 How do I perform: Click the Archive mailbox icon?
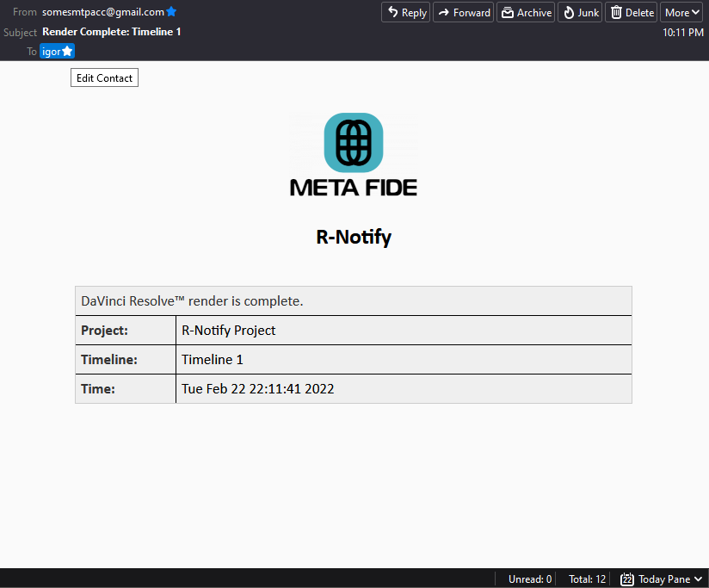(x=507, y=12)
